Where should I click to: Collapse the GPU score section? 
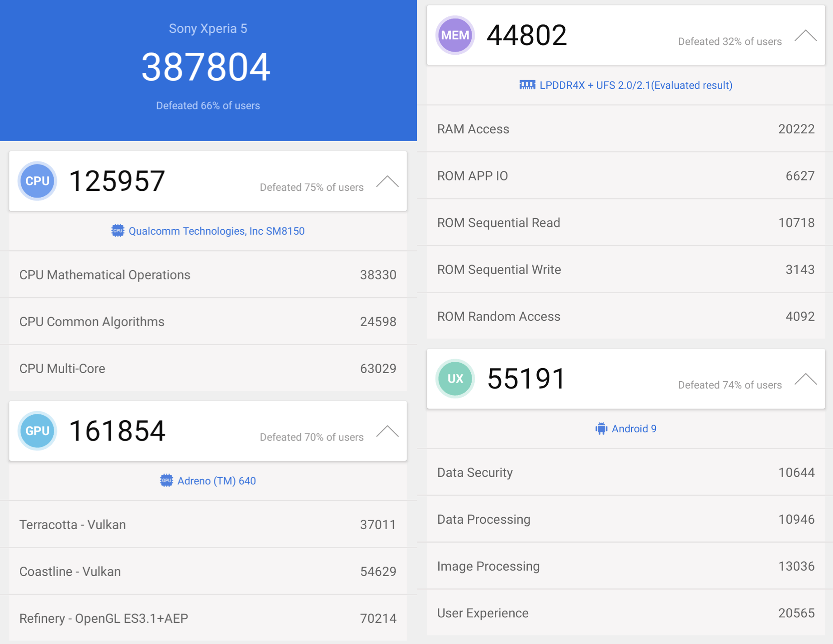coord(388,431)
